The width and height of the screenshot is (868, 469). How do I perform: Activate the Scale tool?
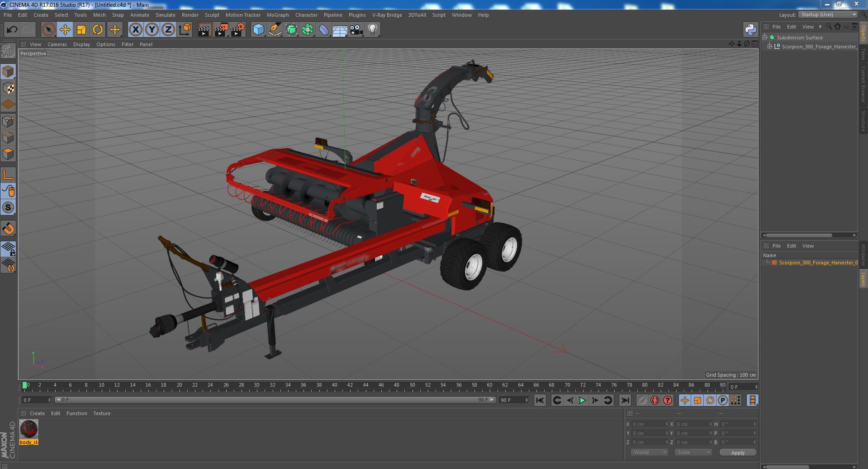coord(81,30)
